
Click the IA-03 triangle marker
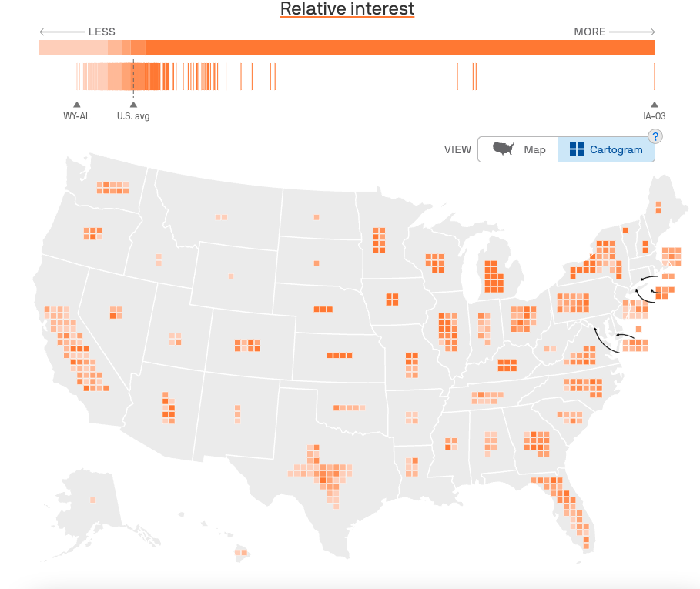(654, 106)
